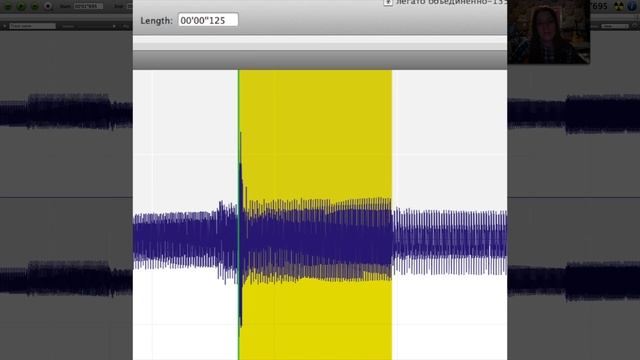Screen dimensions: 640x360
Task: Click the green playhead marker line
Action: (x=238, y=215)
